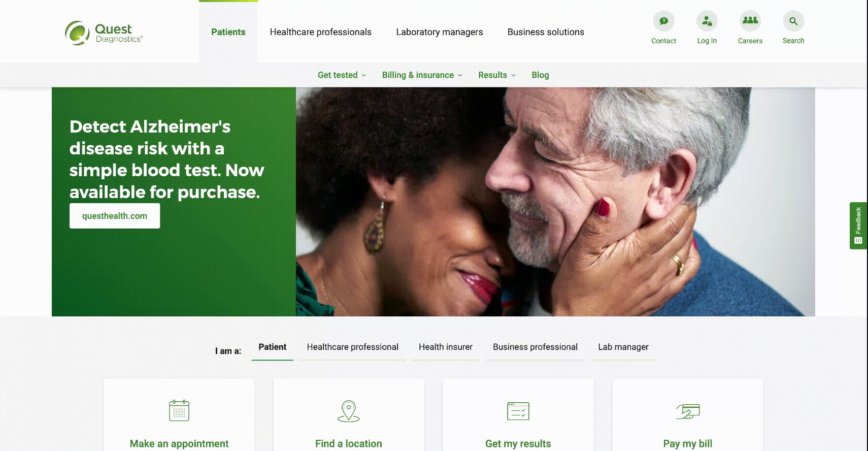This screenshot has width=868, height=451.
Task: Open the Blog link
Action: pos(540,75)
